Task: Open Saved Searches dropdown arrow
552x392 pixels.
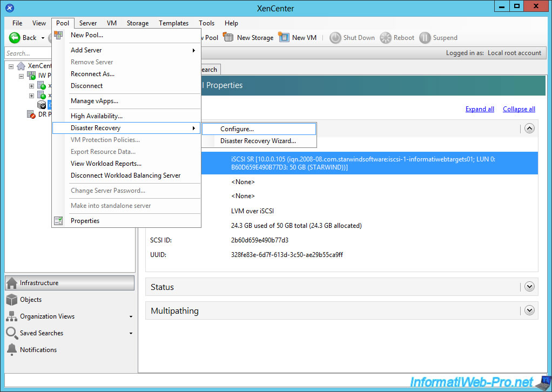Action: pos(131,333)
